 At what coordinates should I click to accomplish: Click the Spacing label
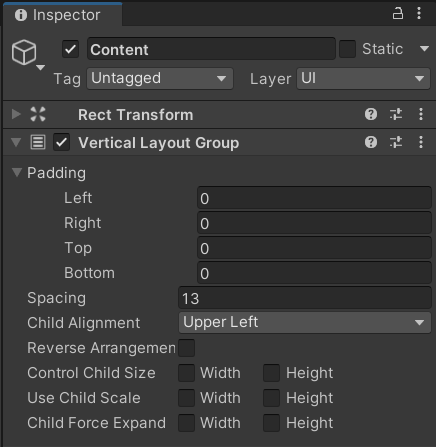(57, 298)
